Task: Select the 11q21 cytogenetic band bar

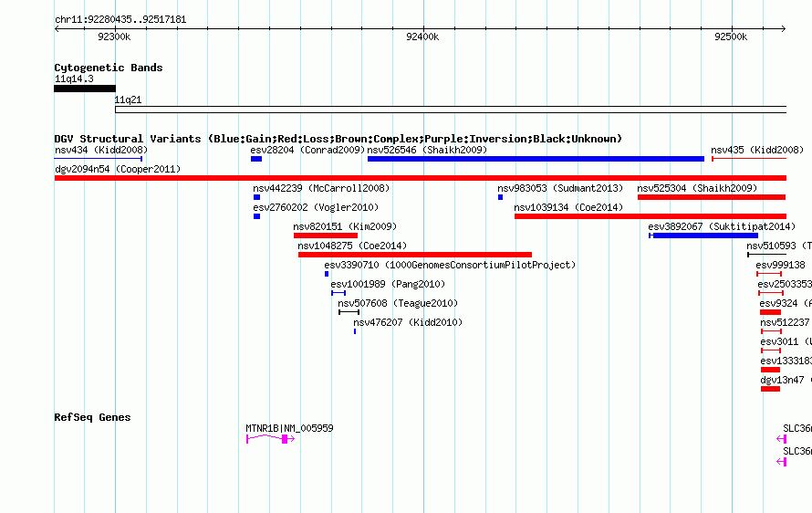Action: [451, 110]
